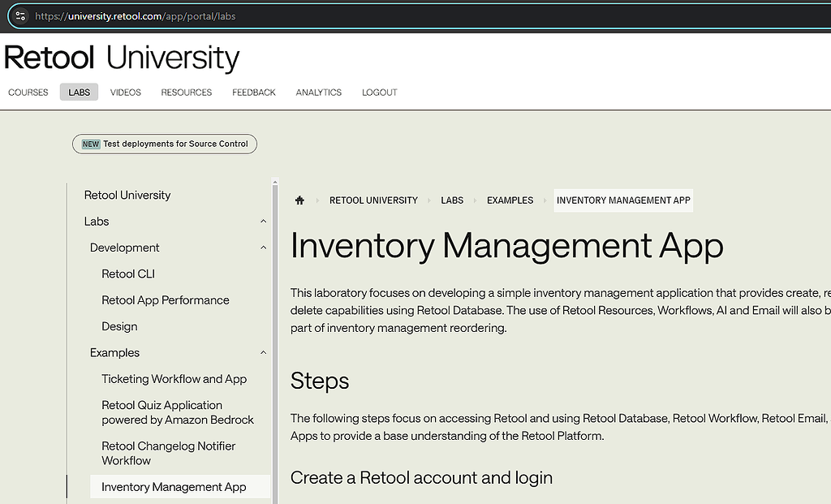
Task: Switch to the Analytics tab
Action: (318, 93)
